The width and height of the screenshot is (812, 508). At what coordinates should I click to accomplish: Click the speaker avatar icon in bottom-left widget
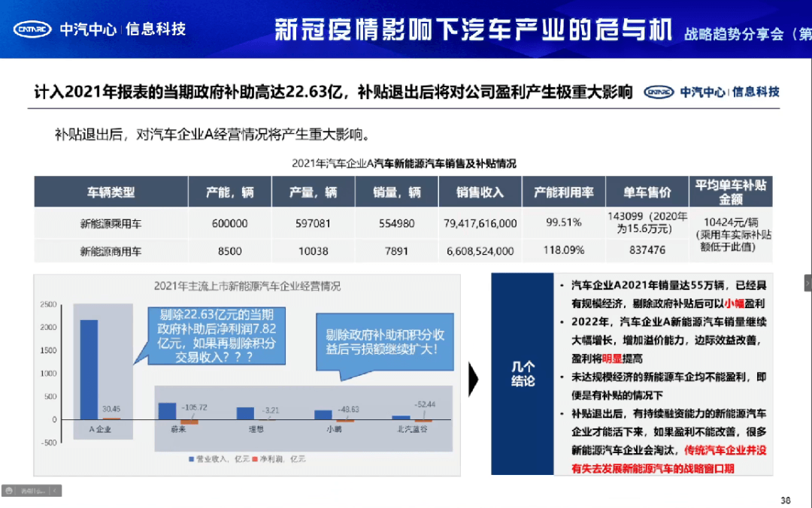9,491
